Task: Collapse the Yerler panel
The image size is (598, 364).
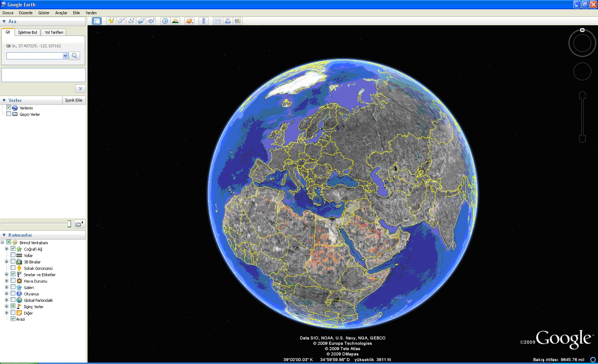Action: 4,100
